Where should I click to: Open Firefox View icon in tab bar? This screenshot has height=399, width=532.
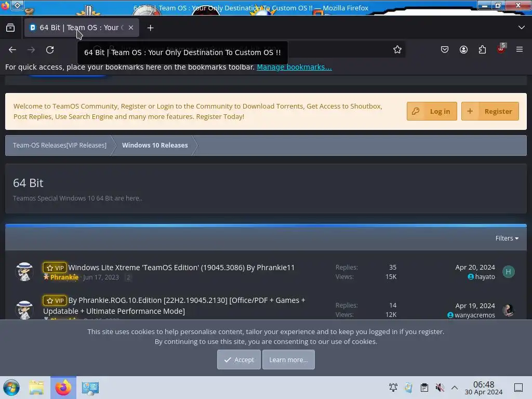point(10,28)
